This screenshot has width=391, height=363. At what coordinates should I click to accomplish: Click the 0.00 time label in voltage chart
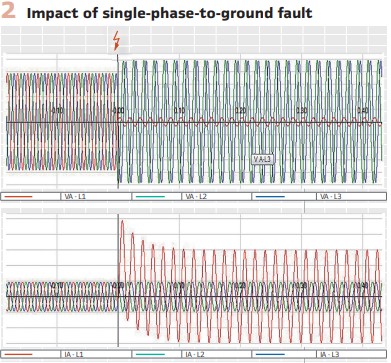118,110
